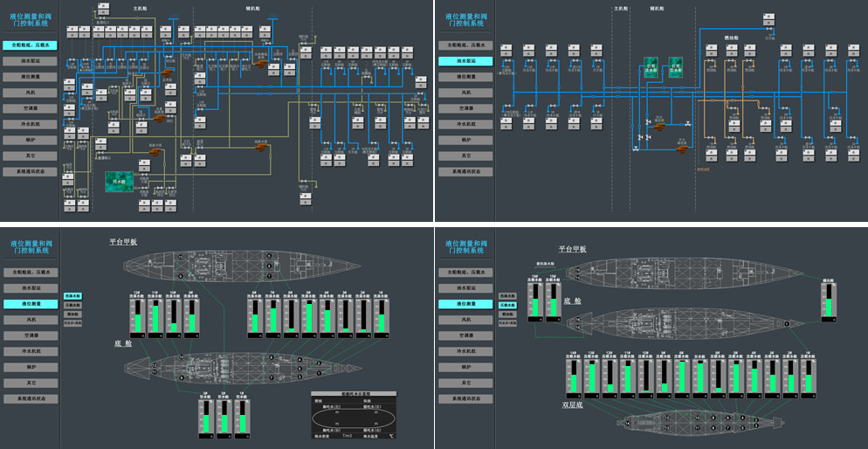868x449 pixels.
Task: Click 系统通讯状态 button in bottom-right panel
Action: 465,398
